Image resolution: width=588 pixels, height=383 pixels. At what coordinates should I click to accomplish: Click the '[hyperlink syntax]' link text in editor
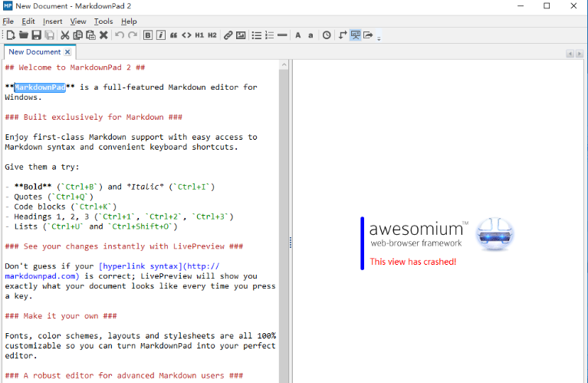(140, 266)
